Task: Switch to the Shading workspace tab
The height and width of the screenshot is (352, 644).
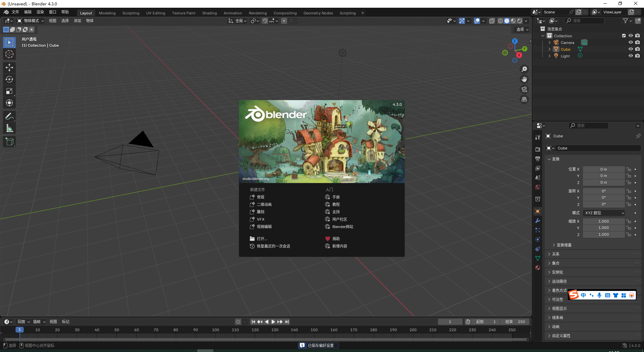Action: (209, 13)
